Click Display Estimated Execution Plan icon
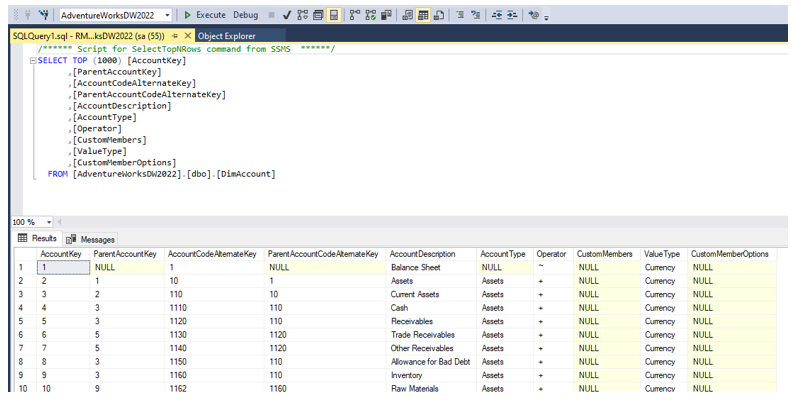Image resolution: width=792 pixels, height=403 pixels. point(302,15)
